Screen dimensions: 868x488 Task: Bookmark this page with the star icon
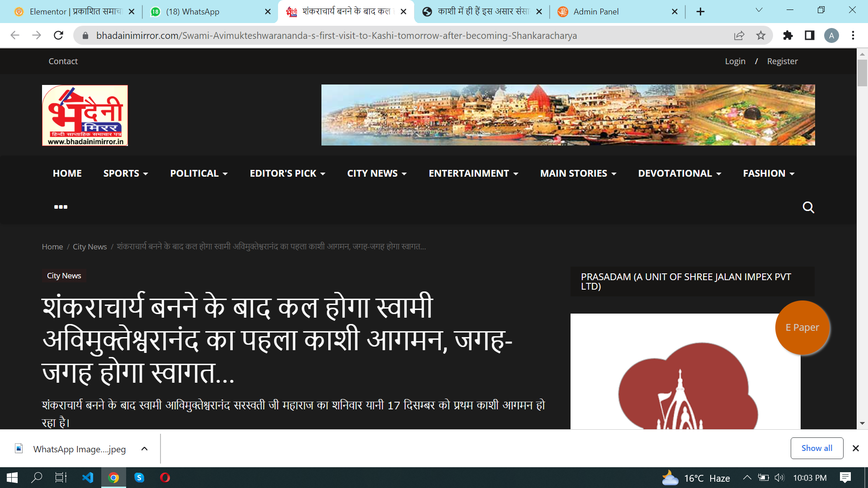tap(761, 35)
